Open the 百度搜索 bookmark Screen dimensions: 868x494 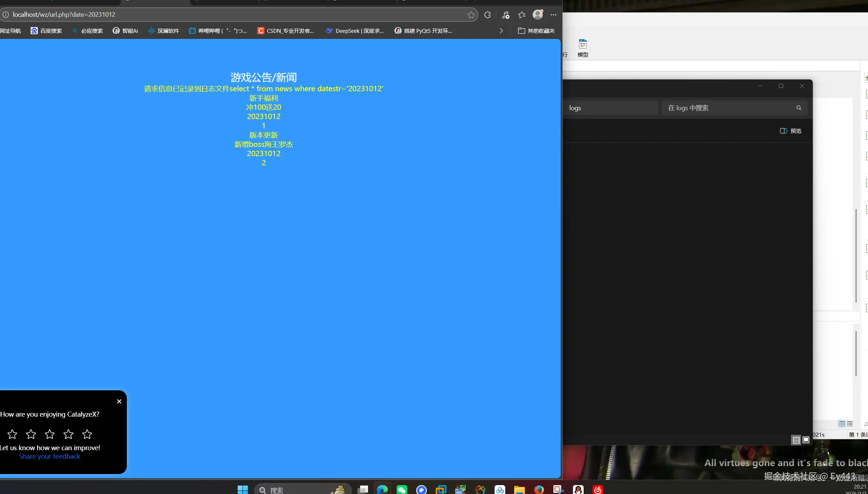[46, 31]
